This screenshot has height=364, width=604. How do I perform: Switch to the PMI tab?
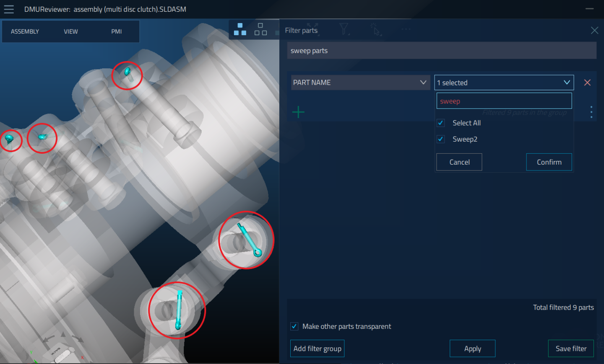(116, 31)
